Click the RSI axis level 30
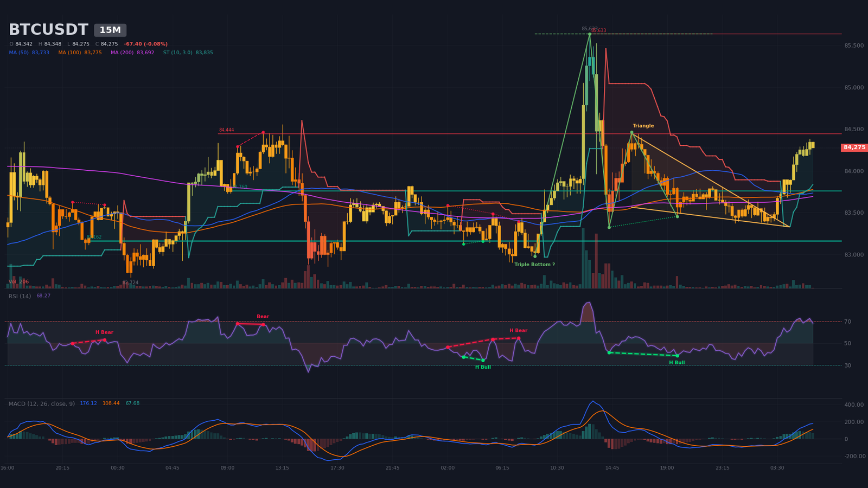Image resolution: width=868 pixels, height=488 pixels. click(x=847, y=365)
